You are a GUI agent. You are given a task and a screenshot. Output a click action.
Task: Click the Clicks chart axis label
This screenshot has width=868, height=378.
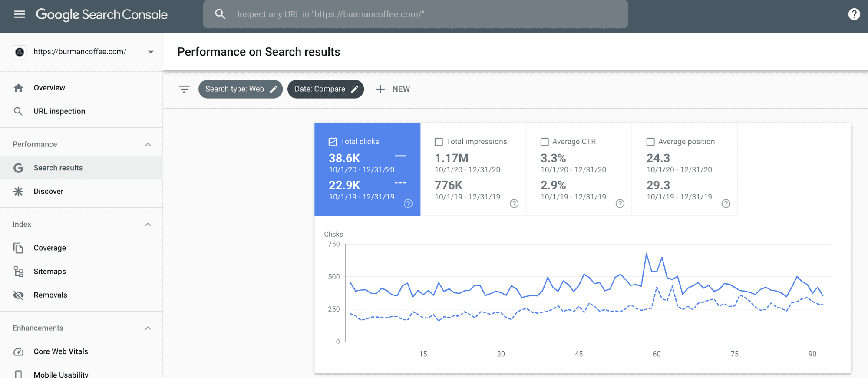(333, 234)
